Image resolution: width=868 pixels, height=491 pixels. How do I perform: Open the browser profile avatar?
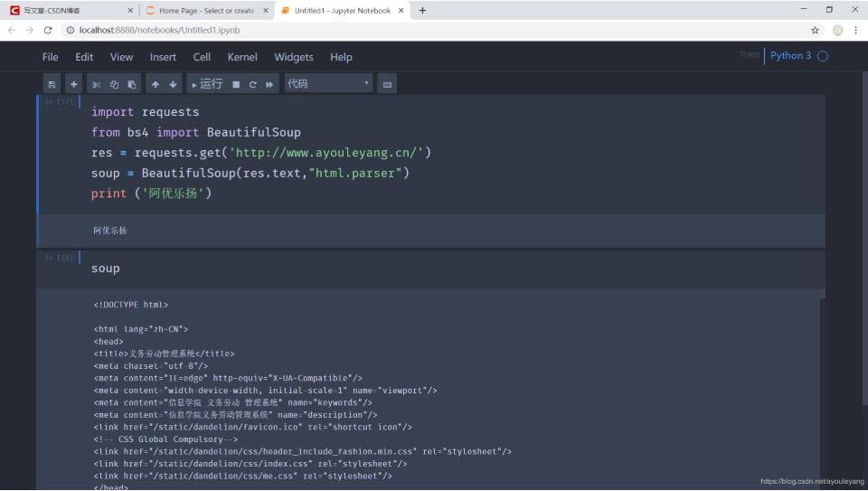(837, 31)
